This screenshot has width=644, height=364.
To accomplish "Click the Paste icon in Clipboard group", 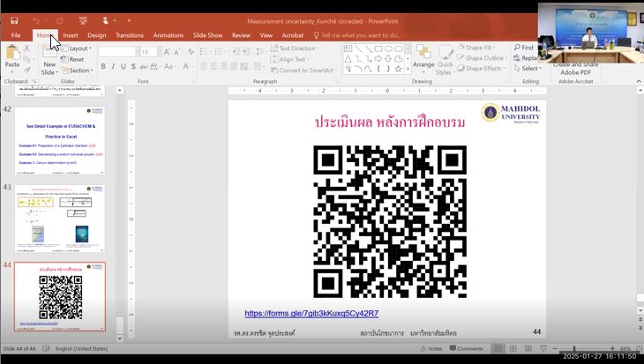I will tap(12, 55).
